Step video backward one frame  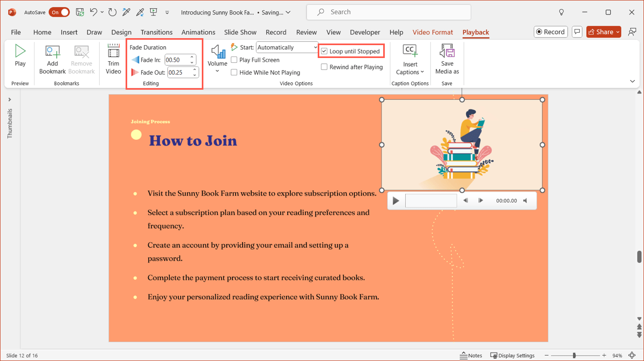[x=465, y=200]
